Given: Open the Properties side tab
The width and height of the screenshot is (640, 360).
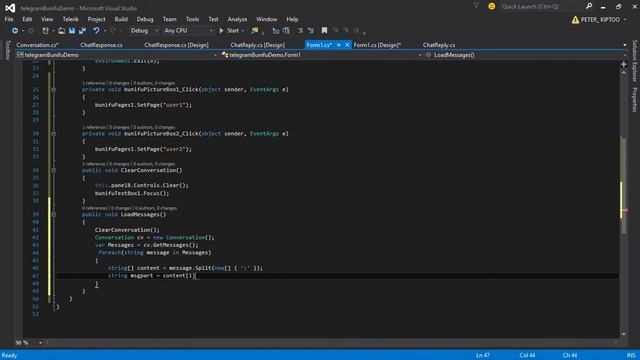Looking at the screenshot, I should tap(635, 99).
